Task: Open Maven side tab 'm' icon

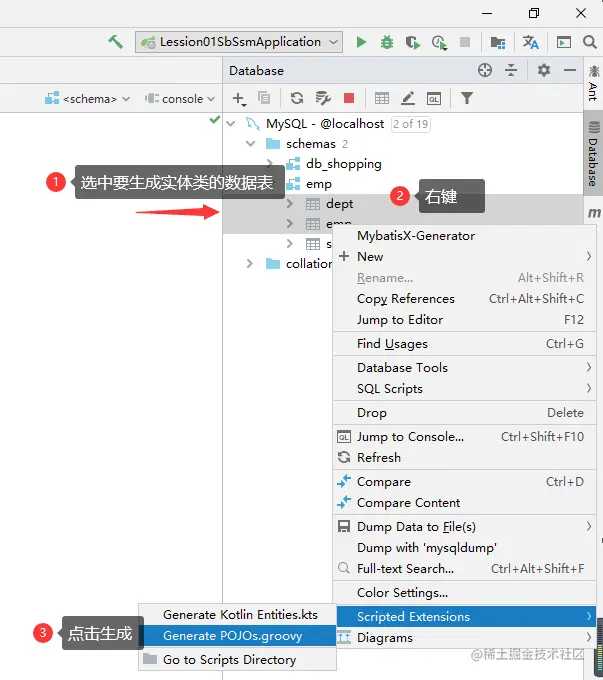Action: click(594, 213)
